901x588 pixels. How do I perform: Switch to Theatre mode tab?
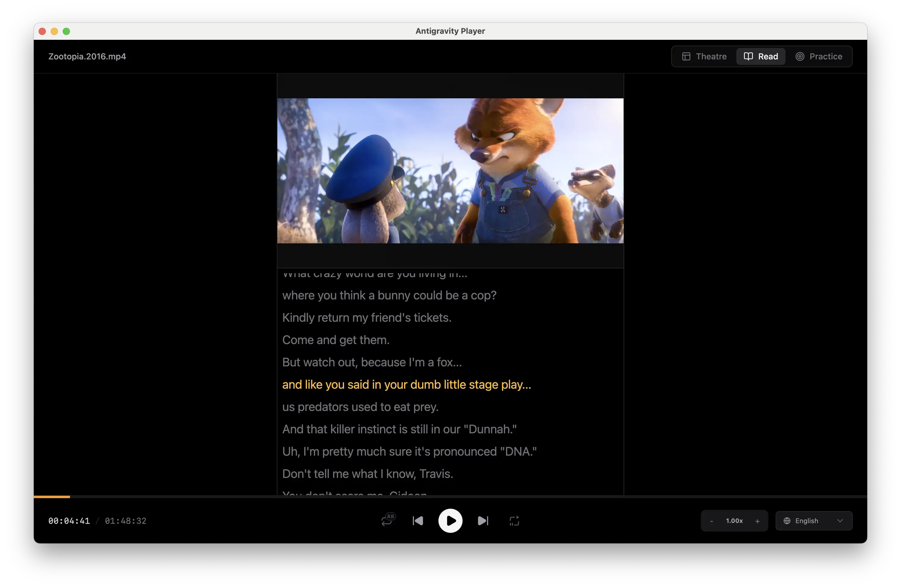point(704,56)
